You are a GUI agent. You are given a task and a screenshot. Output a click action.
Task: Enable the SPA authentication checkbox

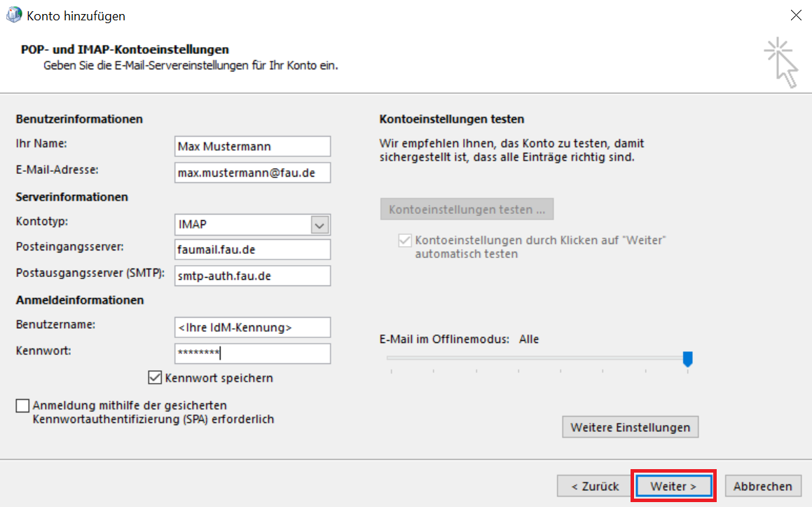(23, 406)
